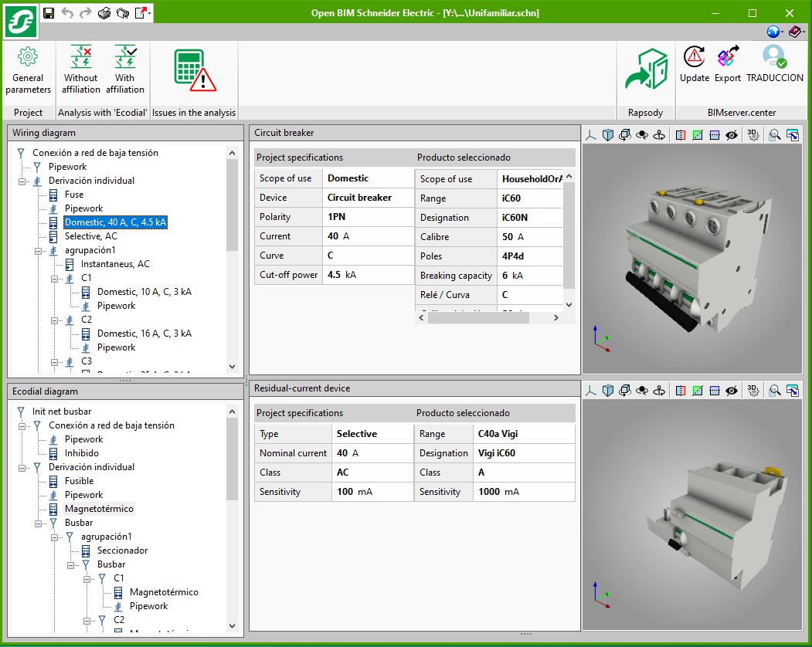Select 'Domestic, 10 A, C, 3 kA' row

pos(144,292)
